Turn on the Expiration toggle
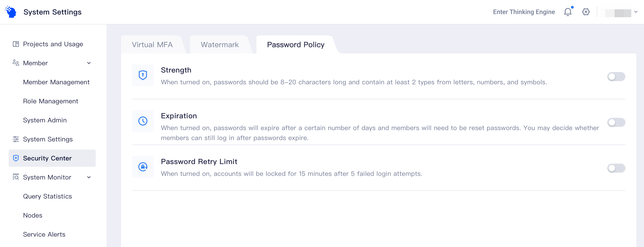 (x=616, y=122)
